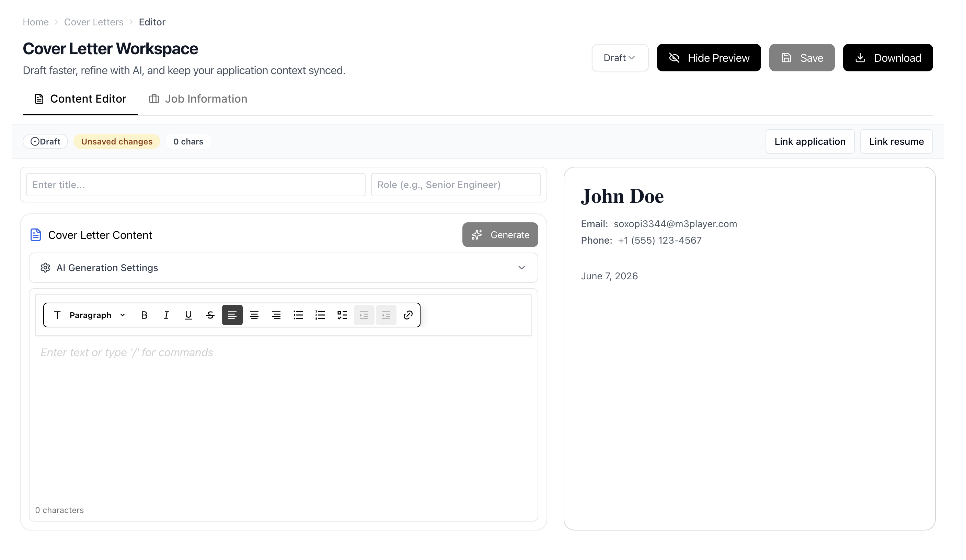Download the cover letter
The height and width of the screenshot is (560, 966).
888,58
